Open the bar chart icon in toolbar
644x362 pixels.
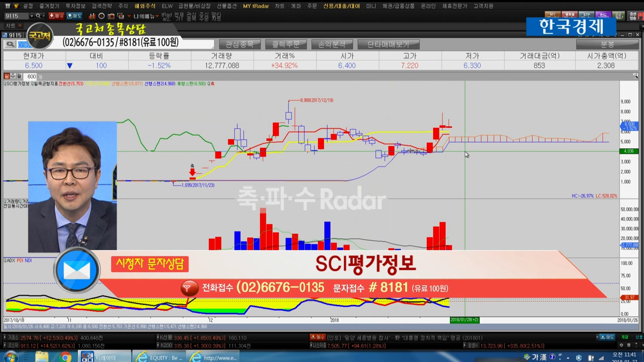pos(92,16)
